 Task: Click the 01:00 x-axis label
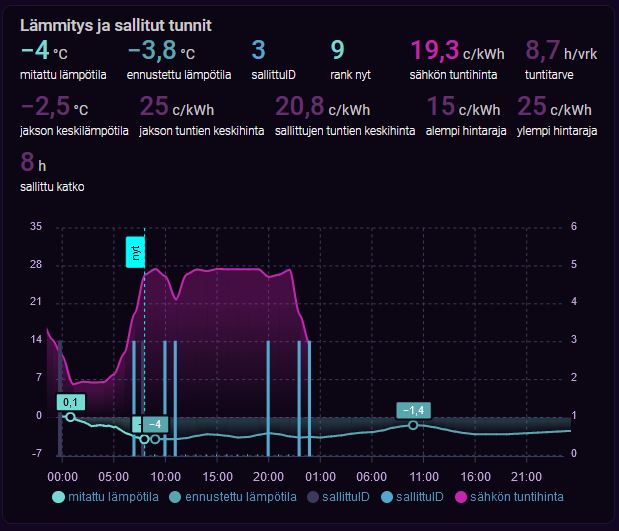(321, 477)
